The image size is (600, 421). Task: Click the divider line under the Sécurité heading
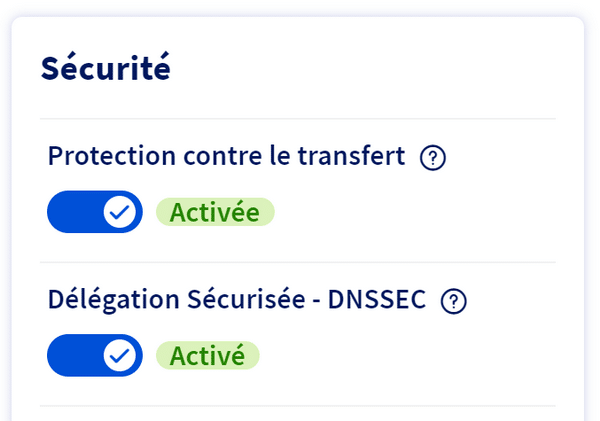coord(298,119)
